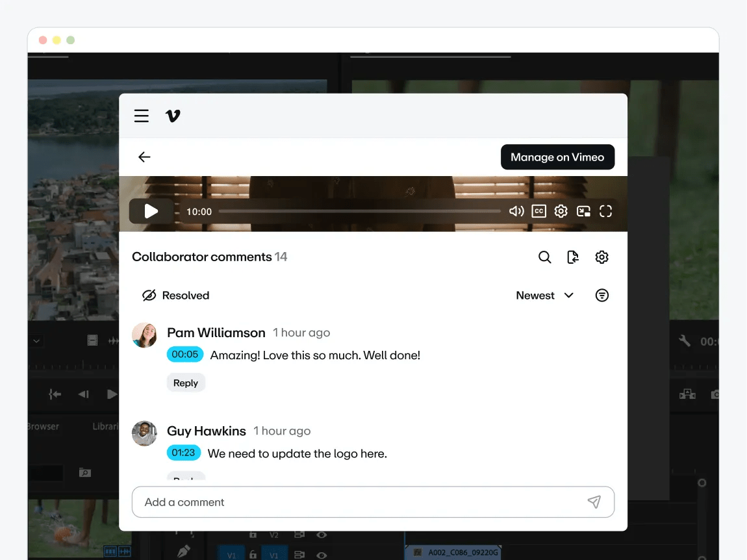
Task: Toggle Resolved comments visibility
Action: coord(176,296)
